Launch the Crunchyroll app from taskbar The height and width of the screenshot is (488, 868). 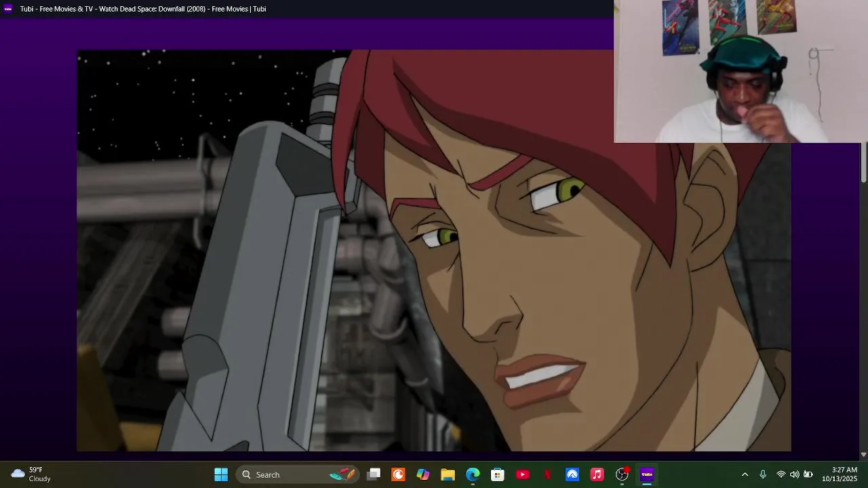pos(398,474)
